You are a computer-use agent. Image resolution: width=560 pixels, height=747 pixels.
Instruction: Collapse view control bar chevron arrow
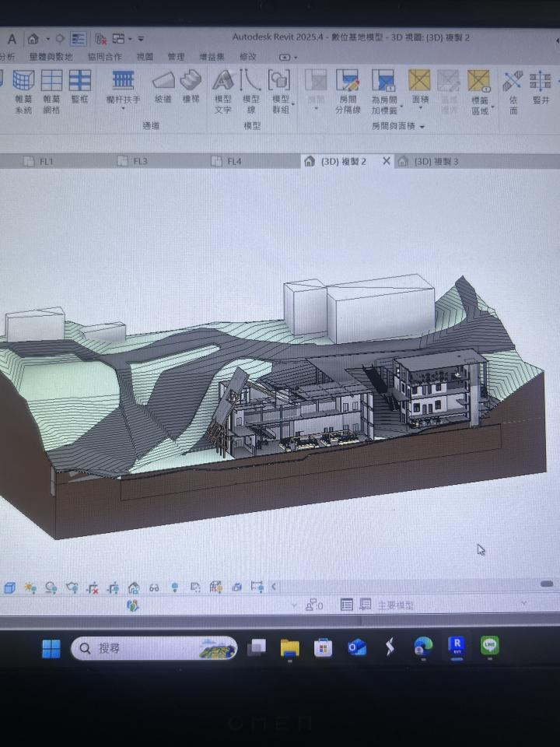click(274, 587)
